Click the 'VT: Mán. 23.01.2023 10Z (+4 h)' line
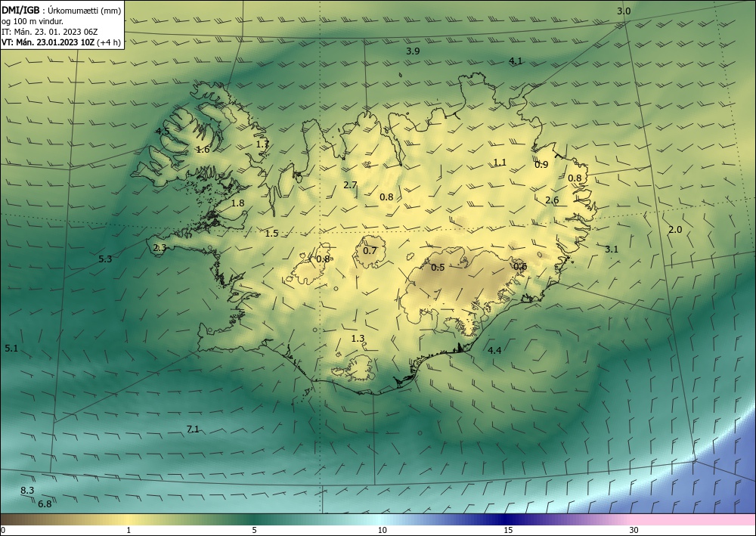Image resolution: width=756 pixels, height=536 pixels. click(61, 42)
